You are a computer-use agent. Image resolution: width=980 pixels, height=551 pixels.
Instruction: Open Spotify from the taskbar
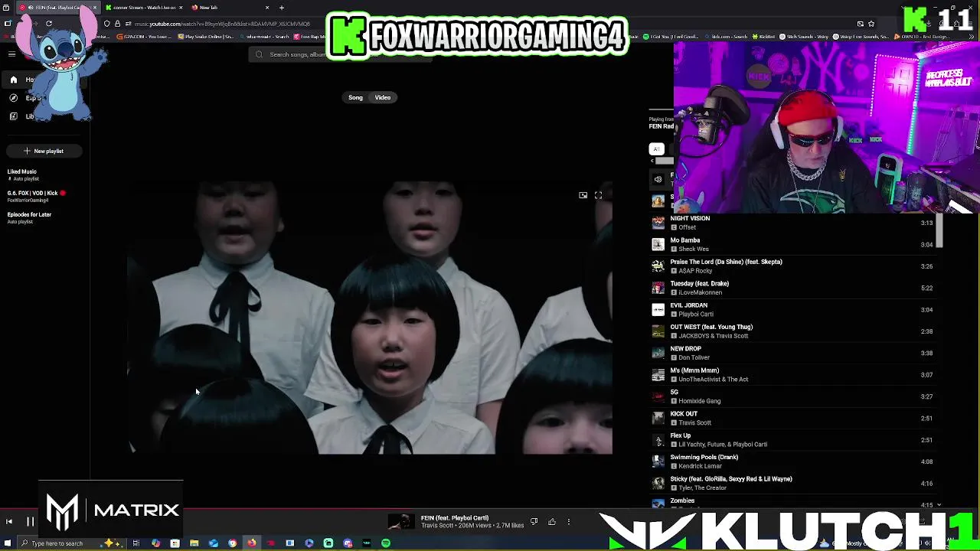pyautogui.click(x=386, y=543)
